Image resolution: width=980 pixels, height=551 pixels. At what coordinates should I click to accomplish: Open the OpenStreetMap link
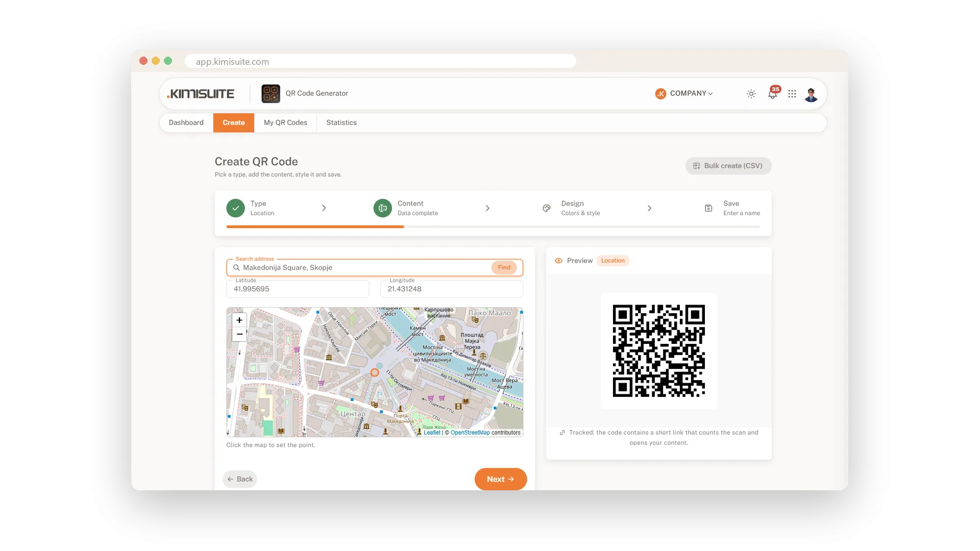(470, 433)
